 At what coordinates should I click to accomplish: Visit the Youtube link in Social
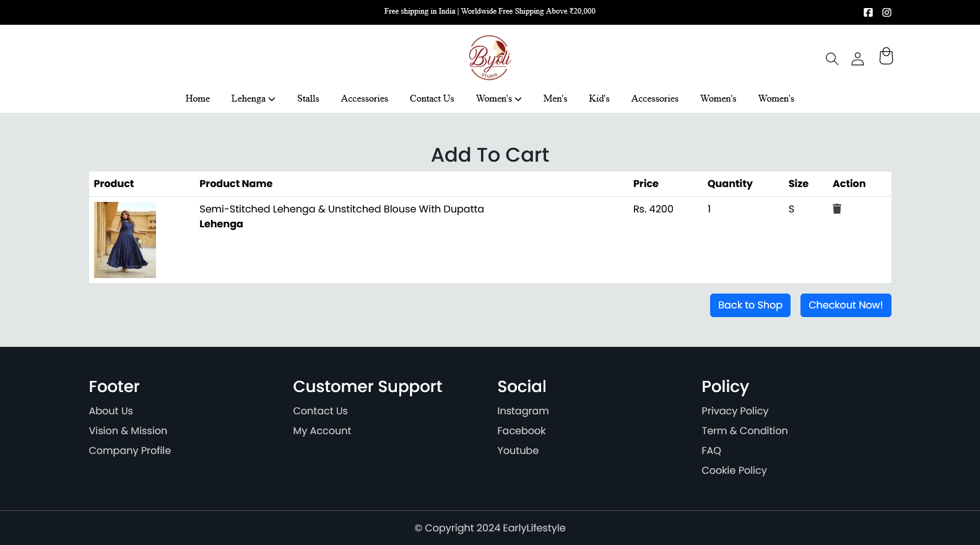click(518, 451)
